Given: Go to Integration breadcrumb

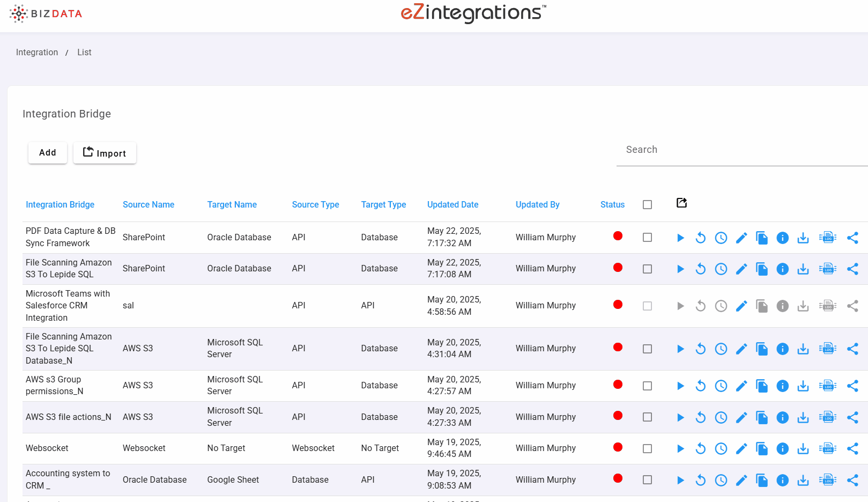Looking at the screenshot, I should (x=37, y=53).
